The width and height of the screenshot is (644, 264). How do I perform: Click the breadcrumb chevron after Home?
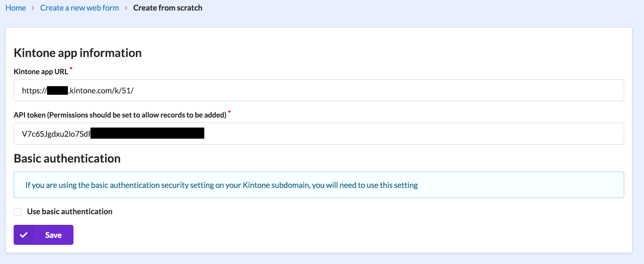[x=33, y=8]
